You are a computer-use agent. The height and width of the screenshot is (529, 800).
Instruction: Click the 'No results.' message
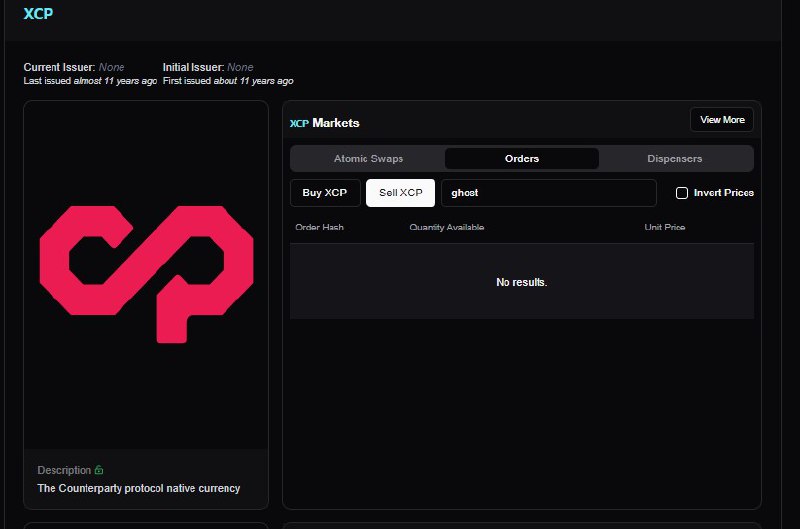click(x=521, y=282)
